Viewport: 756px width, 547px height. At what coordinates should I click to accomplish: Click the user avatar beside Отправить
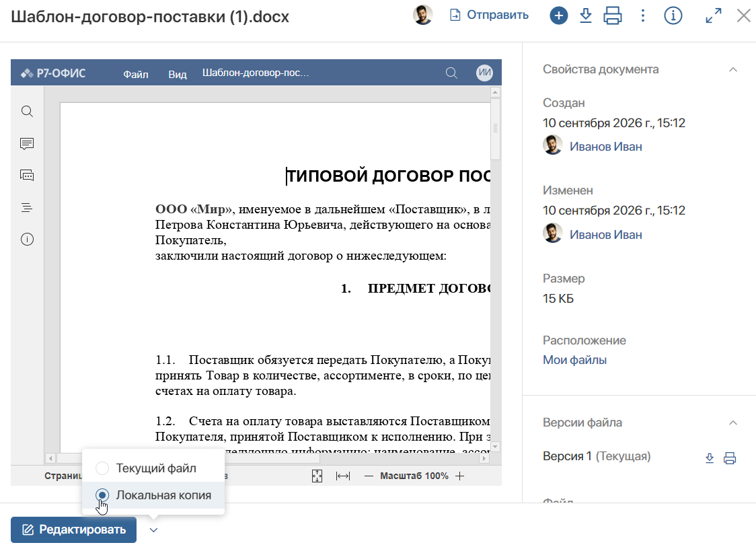coord(423,15)
